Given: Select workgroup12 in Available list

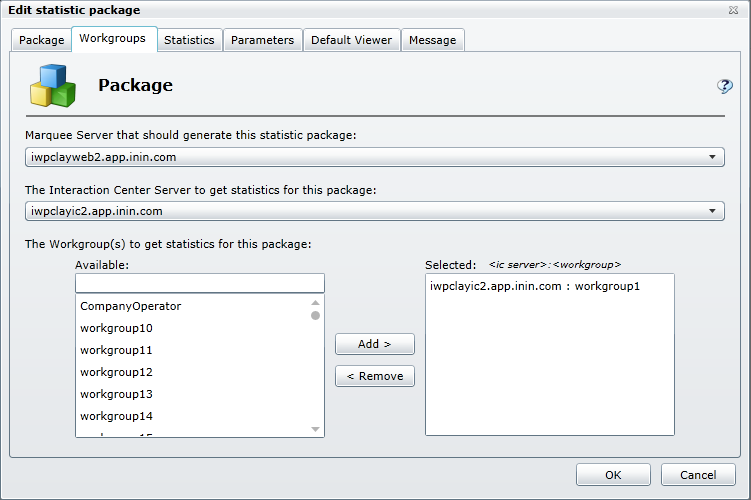Looking at the screenshot, I should point(116,372).
